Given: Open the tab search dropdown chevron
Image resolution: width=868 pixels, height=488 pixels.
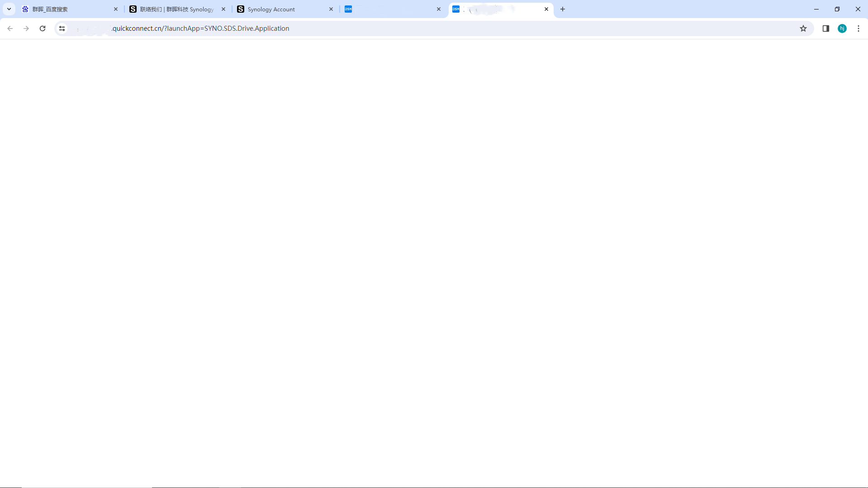Looking at the screenshot, I should (x=9, y=9).
